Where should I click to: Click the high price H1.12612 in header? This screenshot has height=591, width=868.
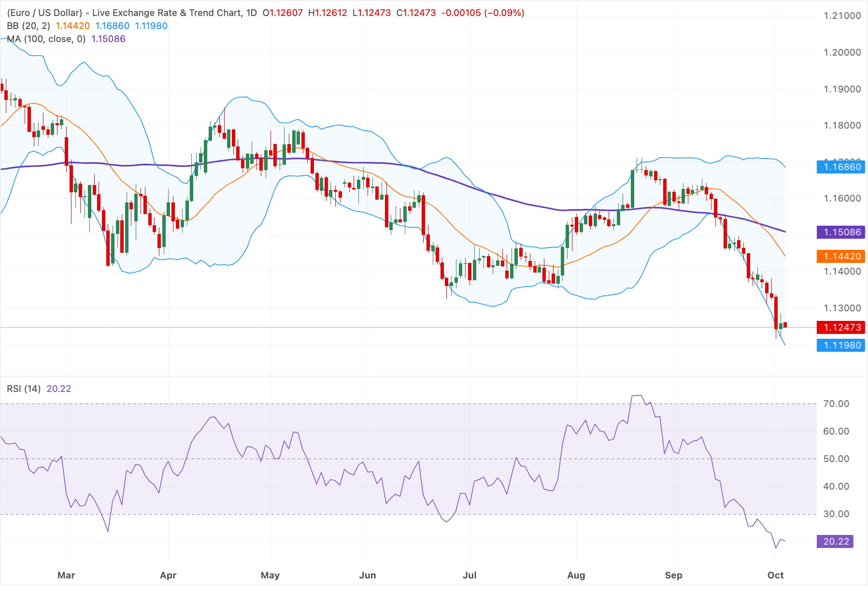(x=328, y=13)
